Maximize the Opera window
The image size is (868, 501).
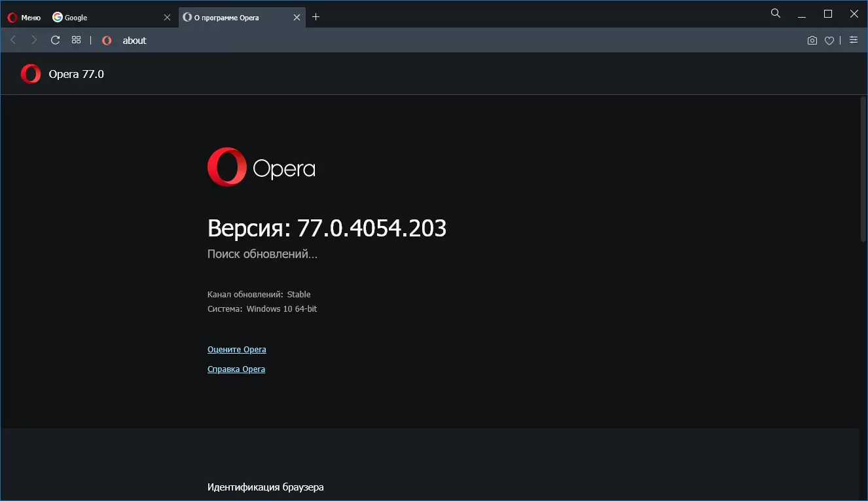pyautogui.click(x=828, y=14)
